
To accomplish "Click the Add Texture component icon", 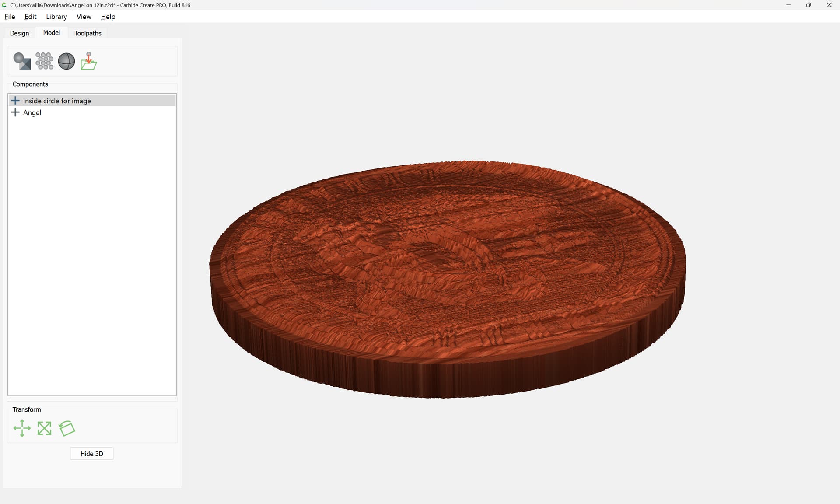I will coord(44,61).
